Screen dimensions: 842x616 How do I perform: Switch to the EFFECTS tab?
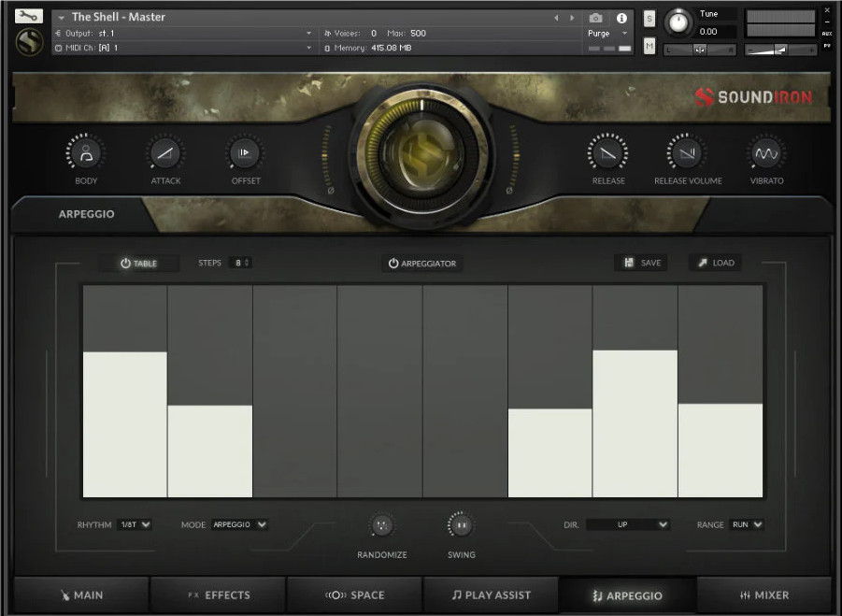tap(217, 595)
